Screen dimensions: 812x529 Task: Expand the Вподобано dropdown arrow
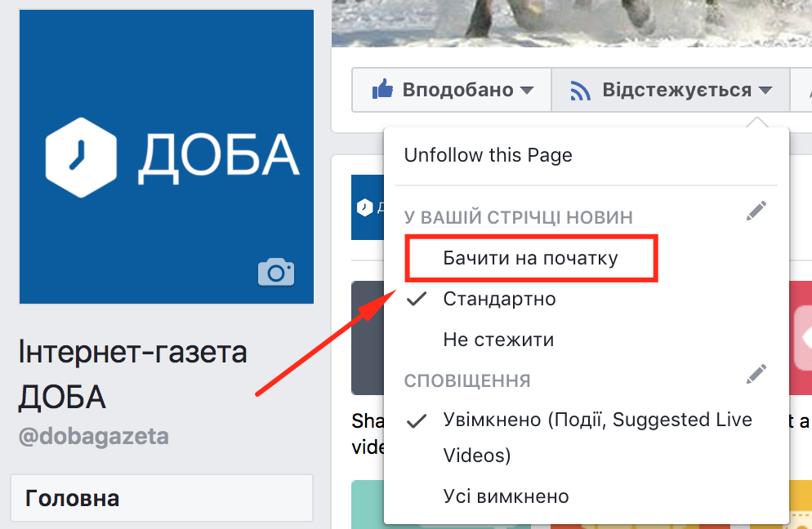[527, 91]
